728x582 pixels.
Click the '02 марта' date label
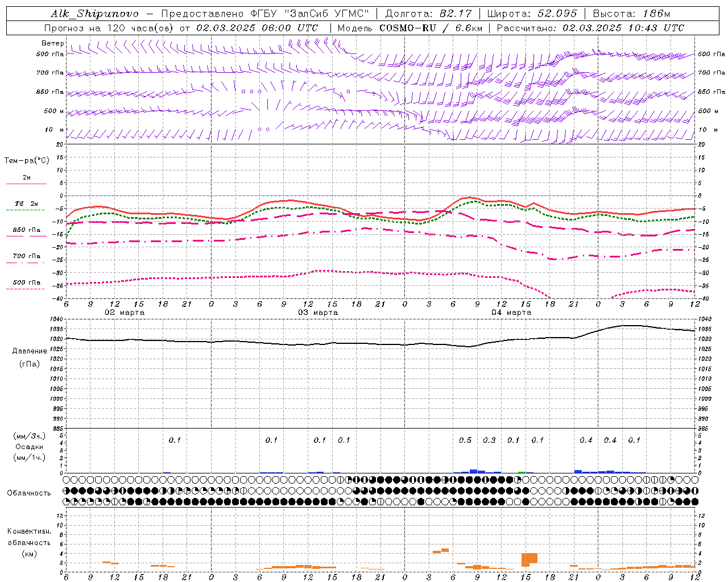pos(125,313)
